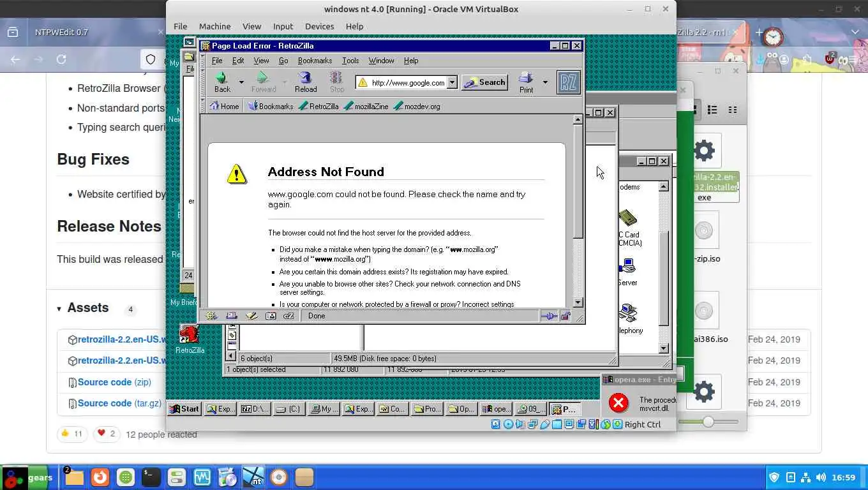The height and width of the screenshot is (490, 868).
Task: Click the VirtualBox hard disk activity icon
Action: coord(496,424)
